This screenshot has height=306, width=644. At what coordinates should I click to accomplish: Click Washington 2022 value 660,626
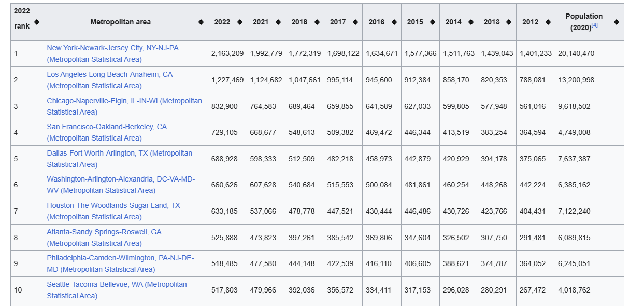225,185
